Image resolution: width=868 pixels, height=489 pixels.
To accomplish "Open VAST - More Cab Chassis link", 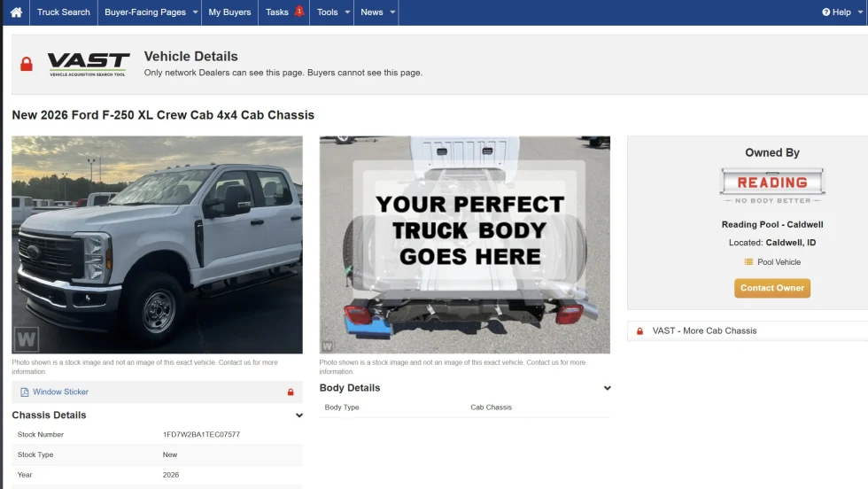I will coord(704,330).
